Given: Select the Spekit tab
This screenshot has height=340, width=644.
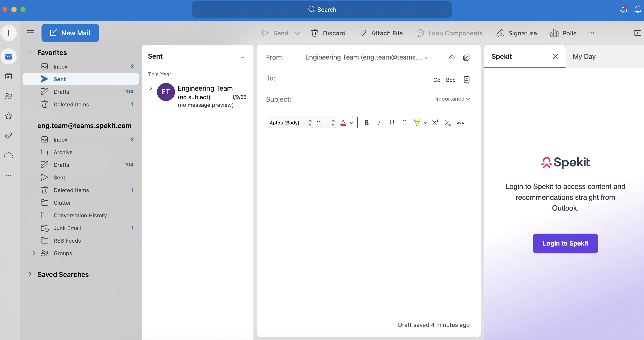Looking at the screenshot, I should click(x=501, y=57).
